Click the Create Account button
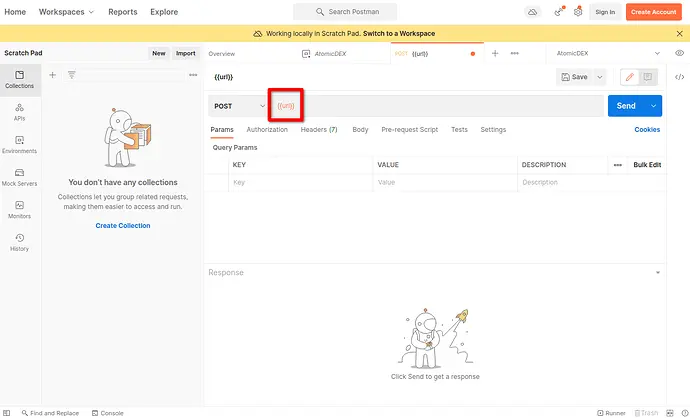The width and height of the screenshot is (690, 418). (x=652, y=12)
